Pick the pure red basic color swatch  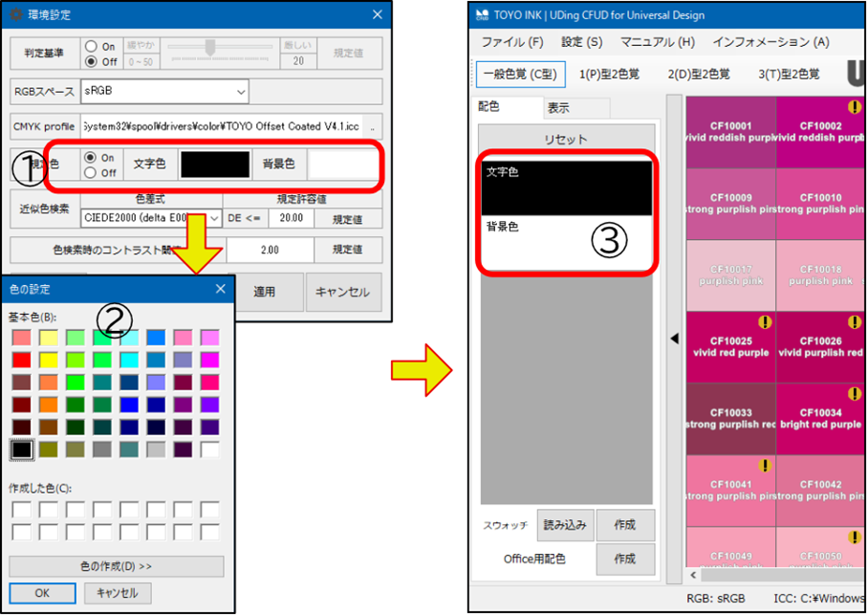click(x=21, y=360)
